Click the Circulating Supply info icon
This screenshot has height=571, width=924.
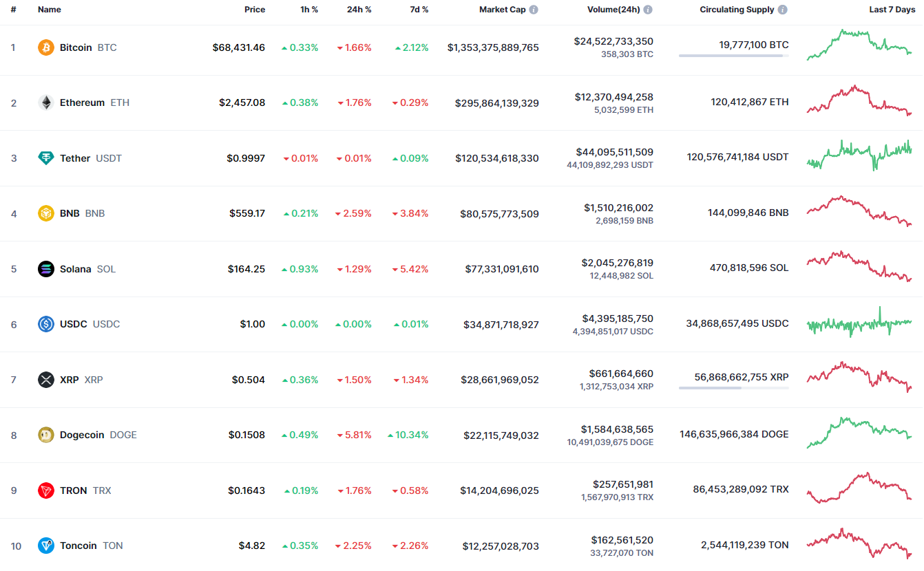click(783, 10)
